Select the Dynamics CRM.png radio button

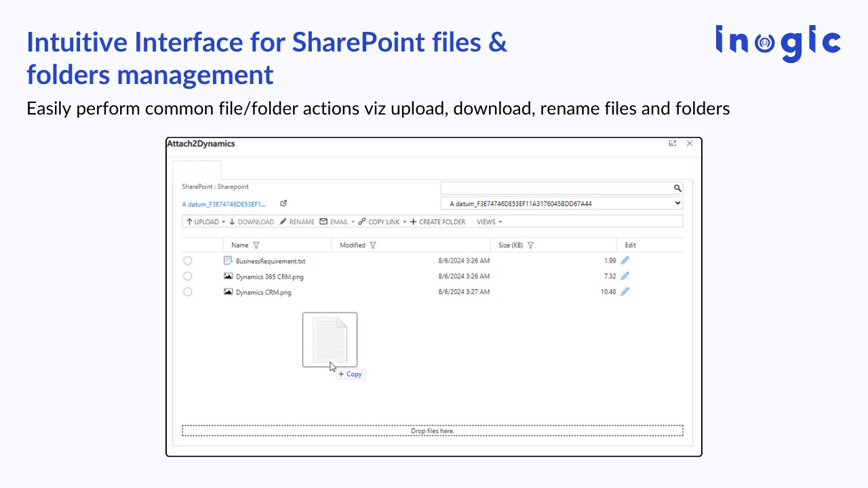(x=188, y=291)
